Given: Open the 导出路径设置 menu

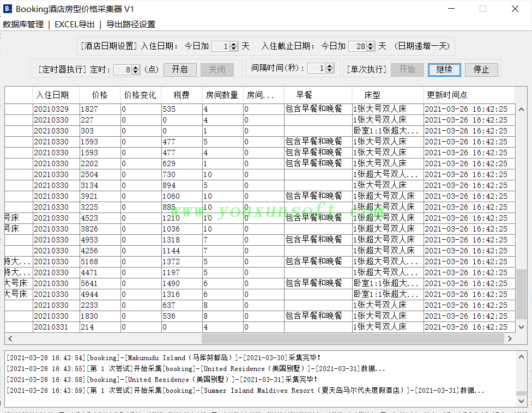Looking at the screenshot, I should [x=131, y=25].
